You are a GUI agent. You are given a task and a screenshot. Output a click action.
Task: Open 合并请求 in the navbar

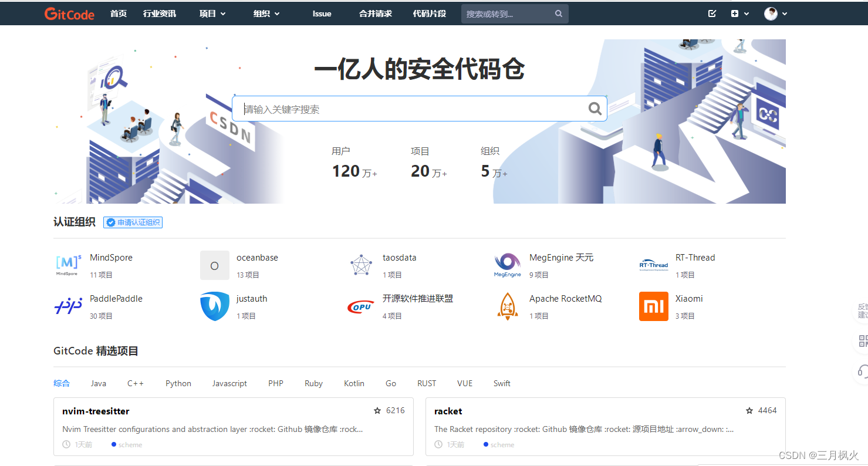coord(376,13)
